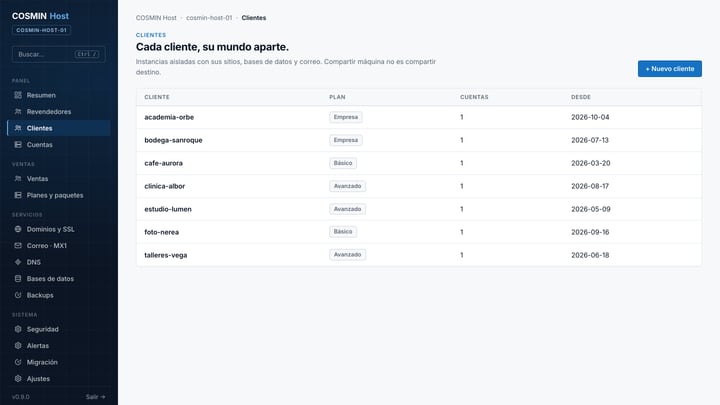This screenshot has height=405, width=720.
Task: Go to Revendedores in sidebar
Action: [x=59, y=112]
